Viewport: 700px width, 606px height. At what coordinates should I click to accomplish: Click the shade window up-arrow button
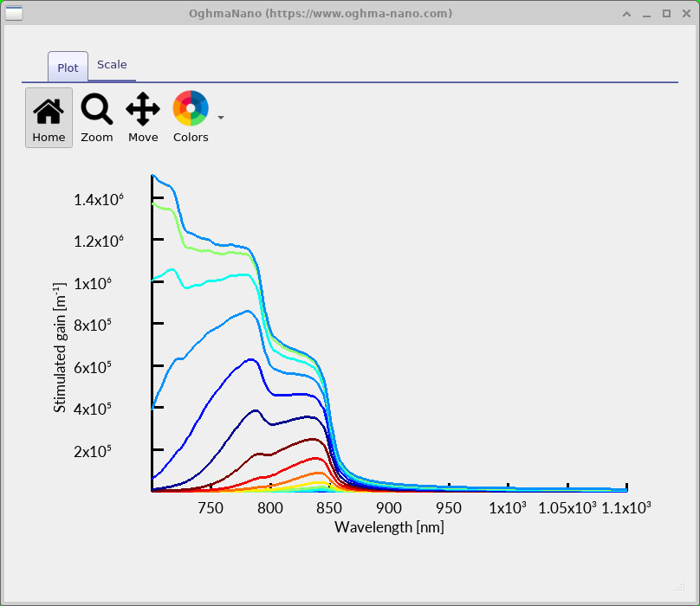pyautogui.click(x=626, y=14)
